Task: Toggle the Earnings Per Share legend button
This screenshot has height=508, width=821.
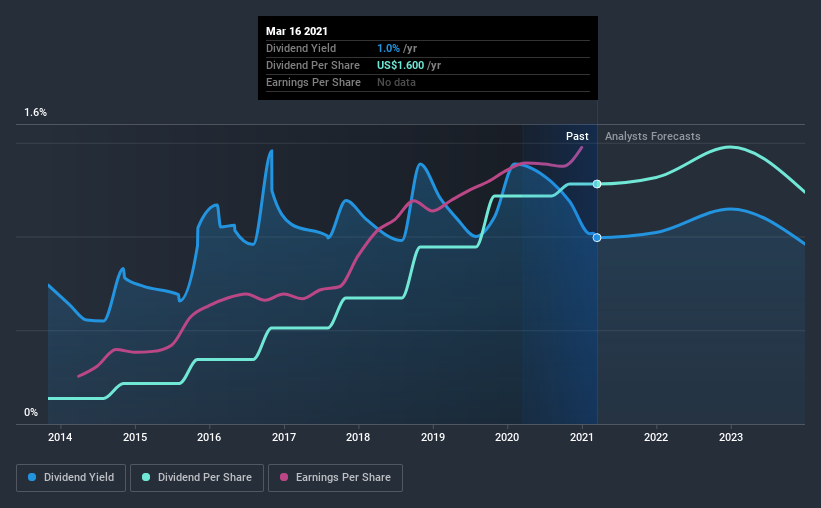Action: (x=335, y=478)
